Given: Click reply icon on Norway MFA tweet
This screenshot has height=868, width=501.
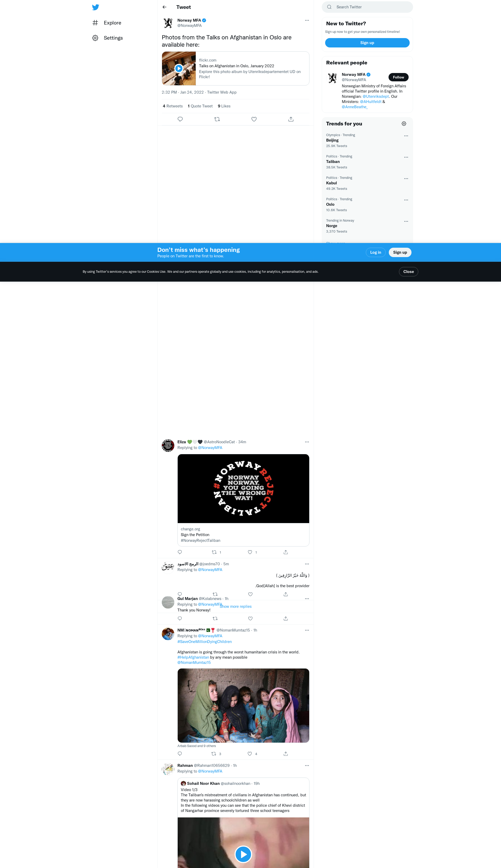Looking at the screenshot, I should (x=180, y=119).
